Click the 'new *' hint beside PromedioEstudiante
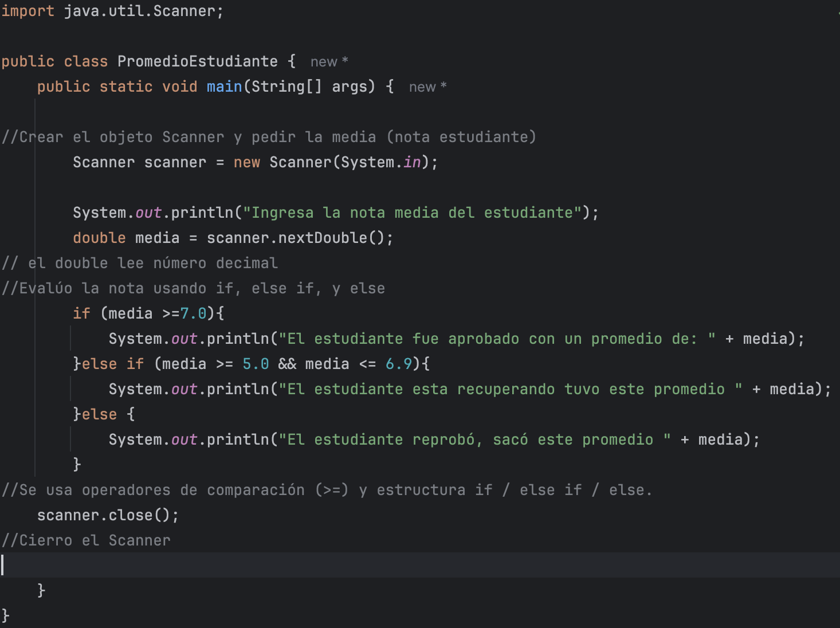 [329, 62]
